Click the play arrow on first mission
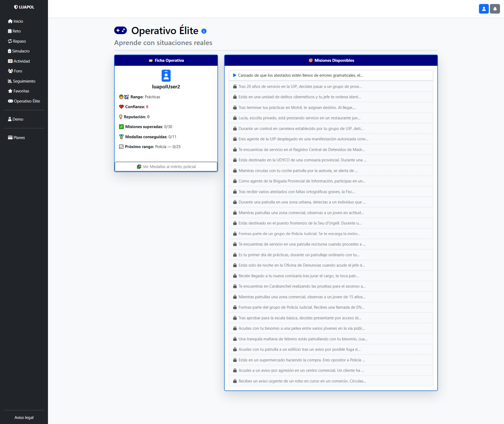 click(235, 75)
